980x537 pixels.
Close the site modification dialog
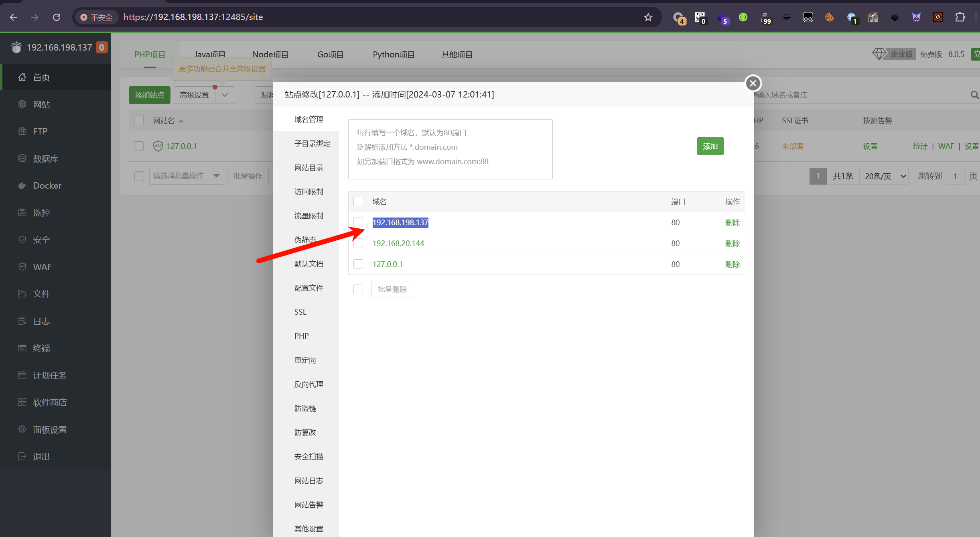point(753,83)
